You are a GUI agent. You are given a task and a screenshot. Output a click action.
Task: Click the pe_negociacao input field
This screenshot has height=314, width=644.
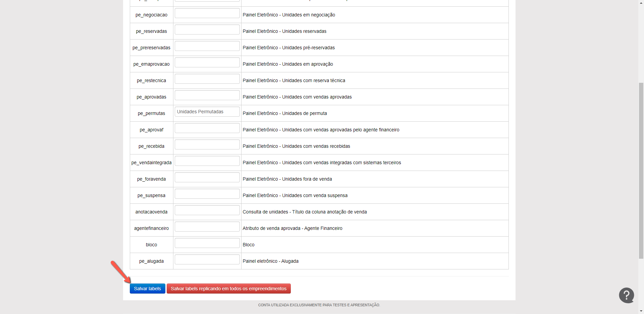coord(207,13)
